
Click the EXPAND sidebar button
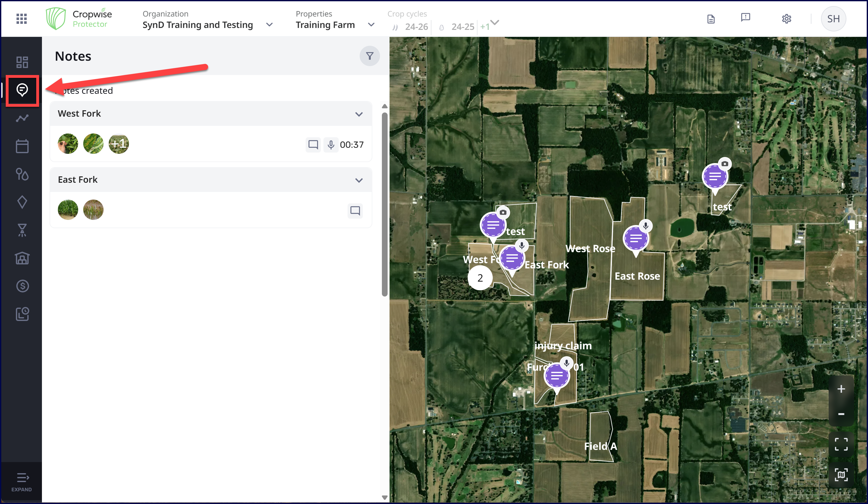22,482
